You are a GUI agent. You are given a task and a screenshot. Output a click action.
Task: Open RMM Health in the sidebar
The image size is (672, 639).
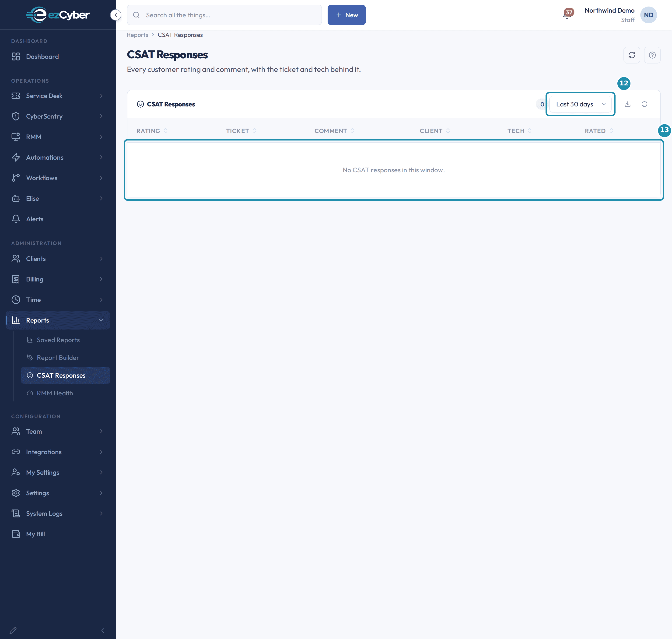tap(65, 393)
